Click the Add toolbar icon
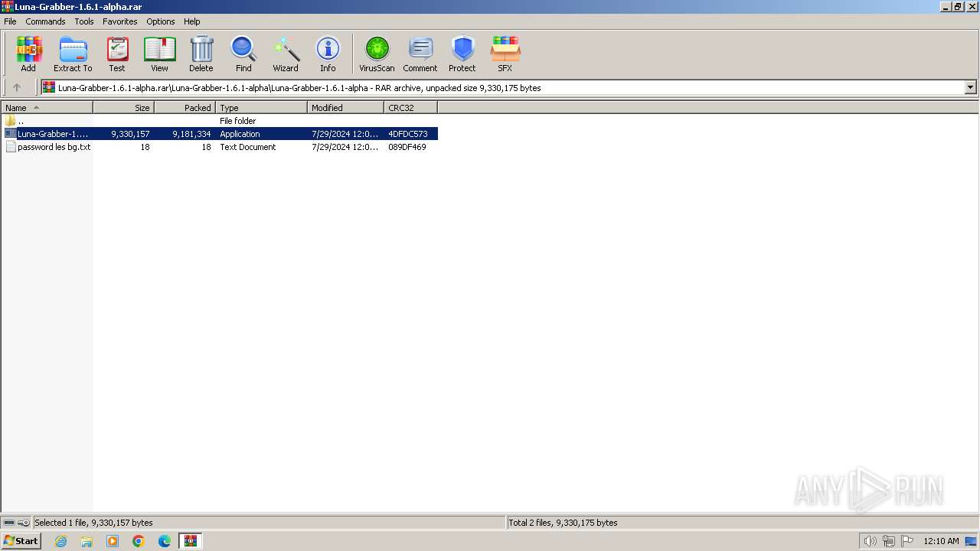The image size is (980, 551). click(x=28, y=54)
